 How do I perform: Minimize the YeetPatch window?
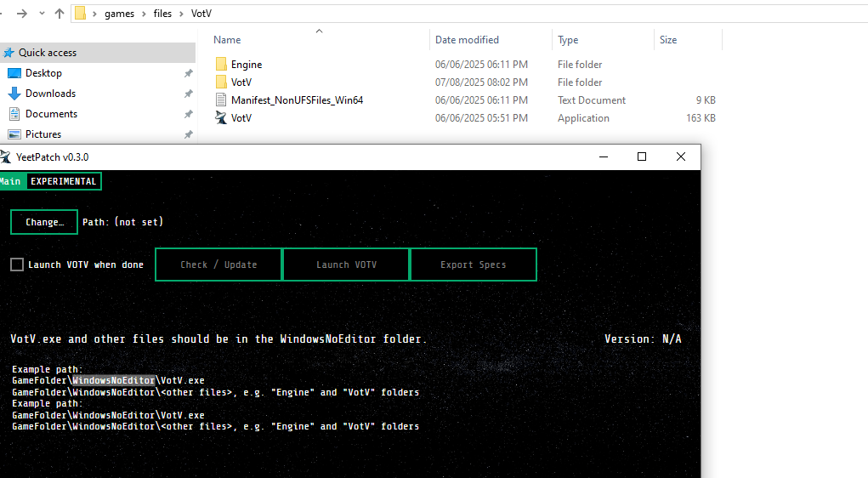click(604, 156)
